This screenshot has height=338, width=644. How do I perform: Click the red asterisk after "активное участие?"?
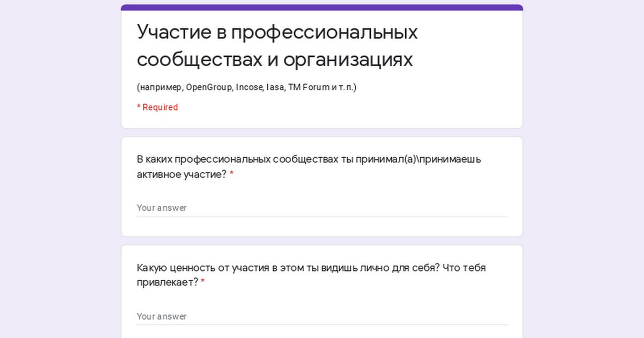point(232,174)
